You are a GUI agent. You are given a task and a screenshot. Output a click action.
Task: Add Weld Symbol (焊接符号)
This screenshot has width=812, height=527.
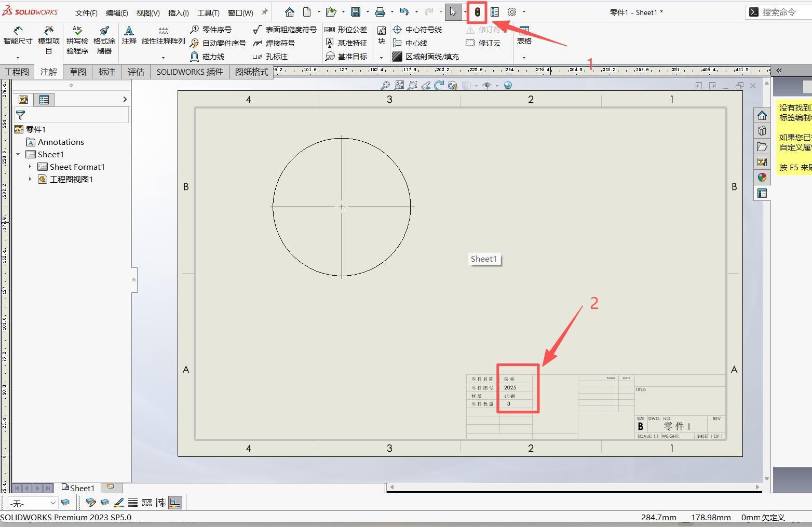(274, 43)
